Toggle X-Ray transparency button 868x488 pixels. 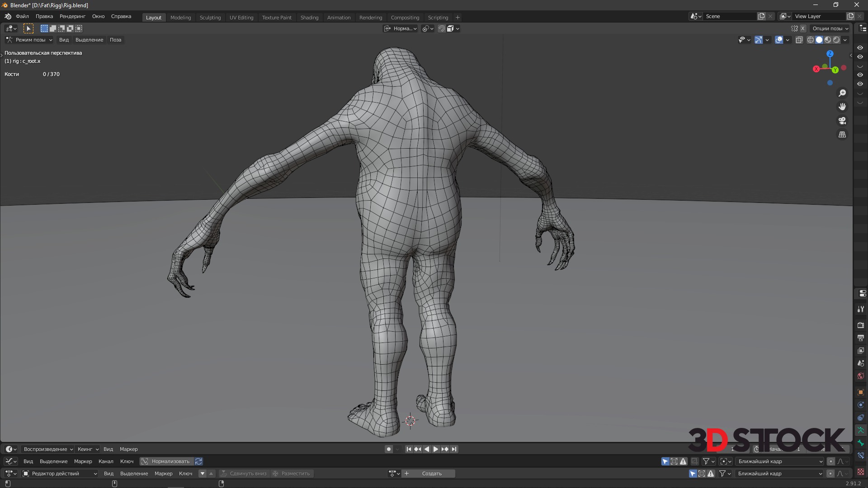[799, 40]
